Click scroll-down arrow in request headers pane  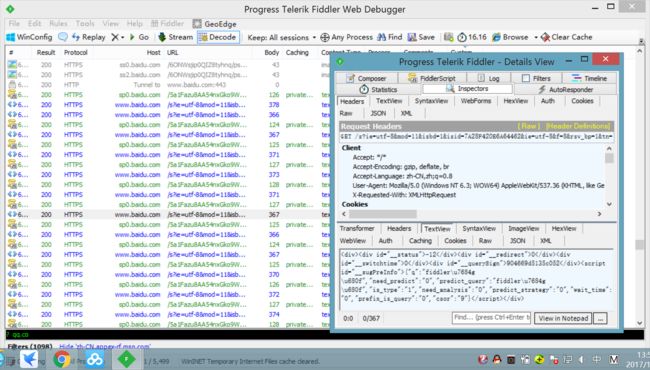(609, 204)
